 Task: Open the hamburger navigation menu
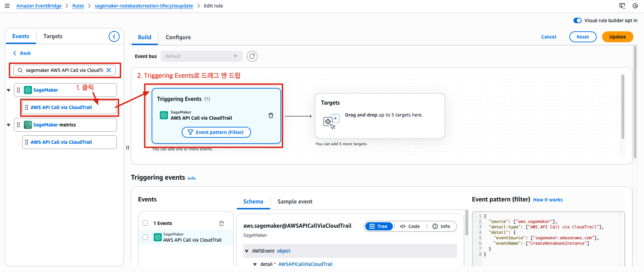coord(7,6)
